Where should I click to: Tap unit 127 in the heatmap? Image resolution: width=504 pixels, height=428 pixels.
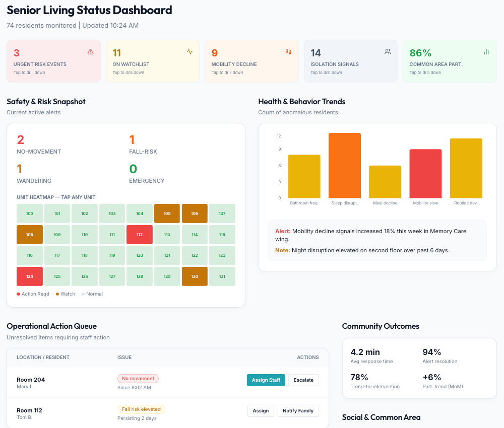[x=112, y=276]
